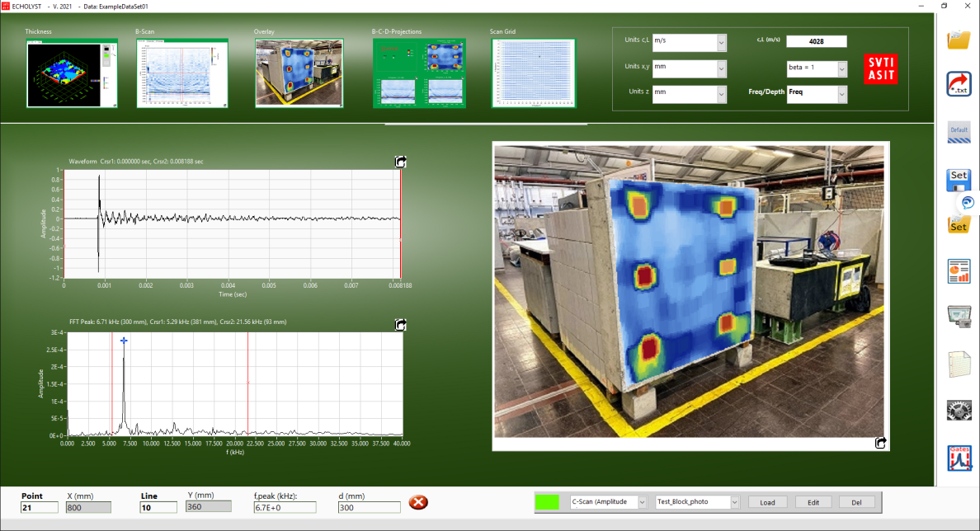The image size is (980, 531).
Task: Click the screenshot camera icon
Action: (x=959, y=317)
